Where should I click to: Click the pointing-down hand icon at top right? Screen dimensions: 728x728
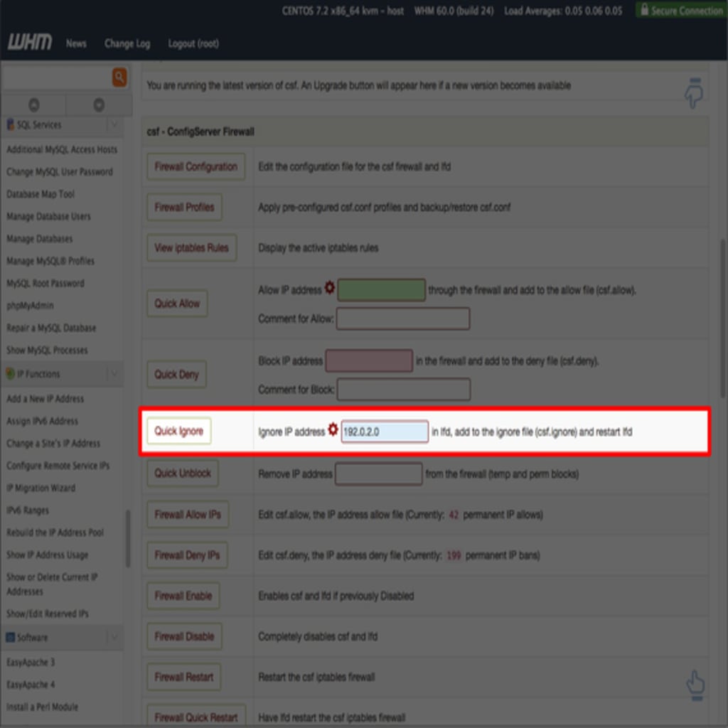[694, 93]
